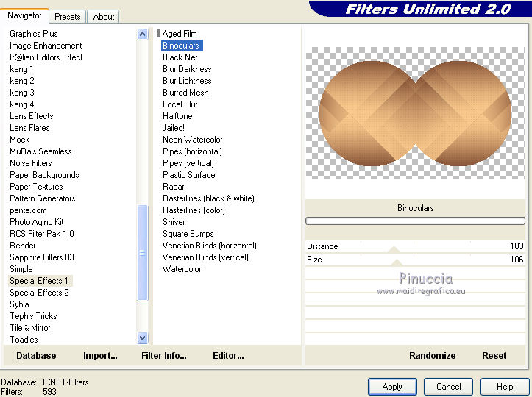The width and height of the screenshot is (532, 397).
Task: Select MuRa's Seamless category
Action: 40,151
